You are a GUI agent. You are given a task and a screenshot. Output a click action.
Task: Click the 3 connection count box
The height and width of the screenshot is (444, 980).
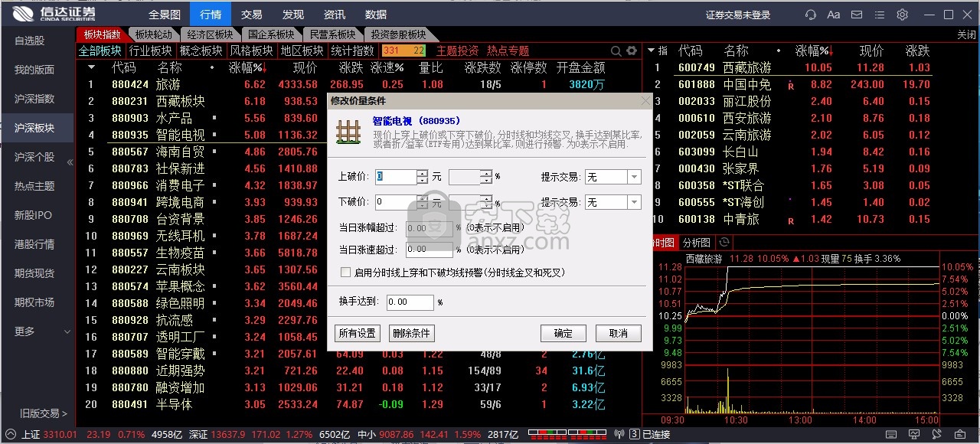[x=635, y=435]
